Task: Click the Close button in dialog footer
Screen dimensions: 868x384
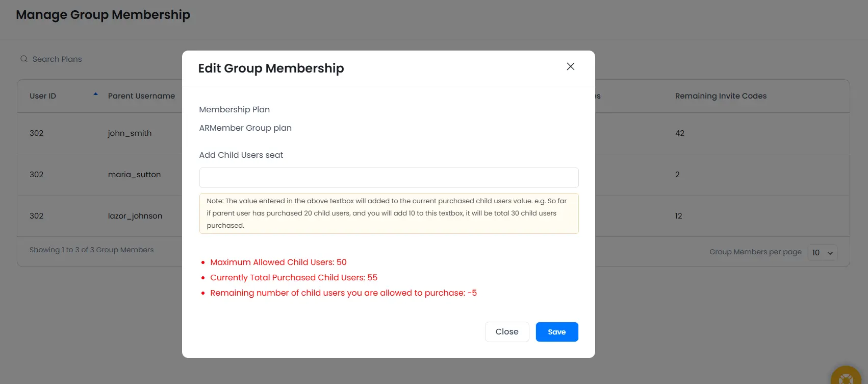Action: tap(506, 332)
